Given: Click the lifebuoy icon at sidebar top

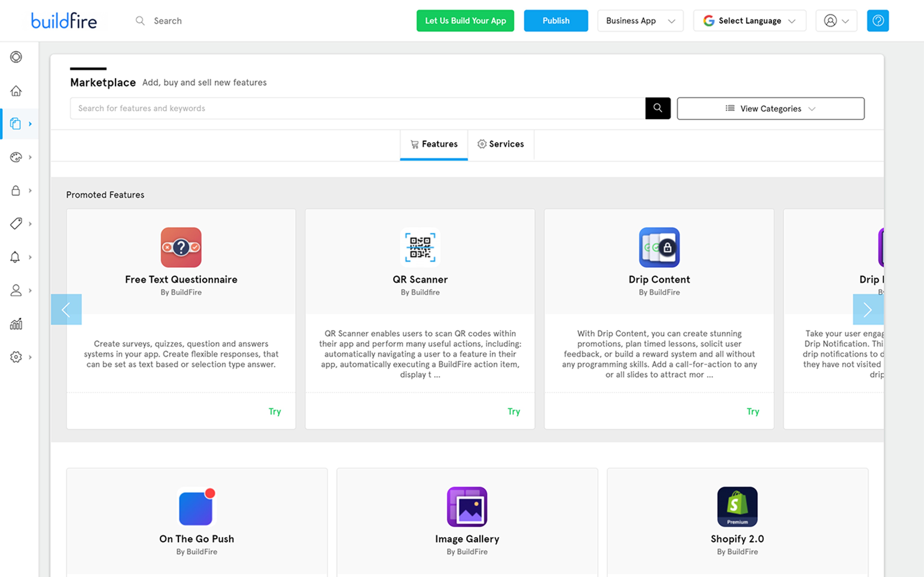Looking at the screenshot, I should coord(16,57).
